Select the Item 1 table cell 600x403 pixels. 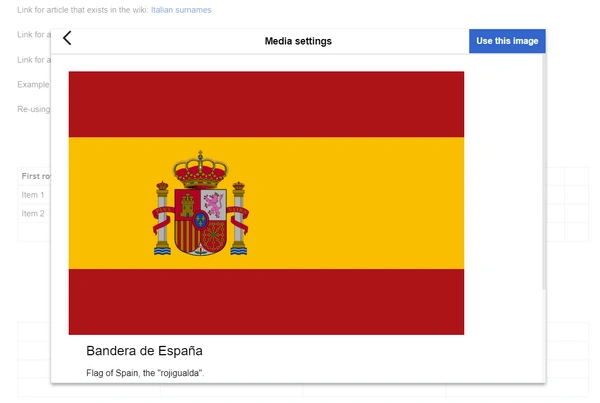point(33,195)
